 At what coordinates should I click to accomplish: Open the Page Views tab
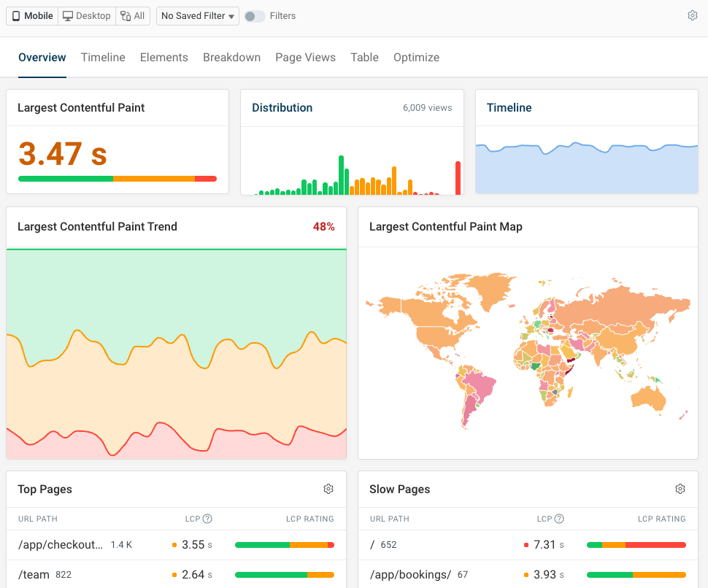(305, 57)
